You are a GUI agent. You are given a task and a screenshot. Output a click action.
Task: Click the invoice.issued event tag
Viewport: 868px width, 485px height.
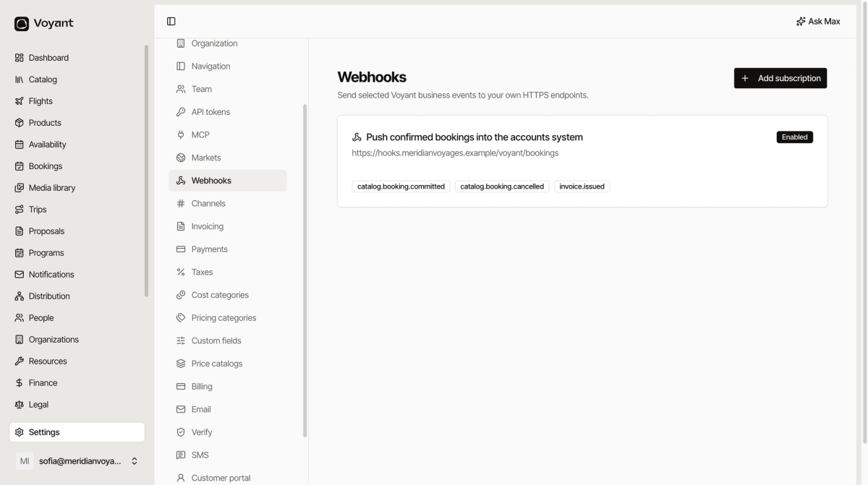(x=582, y=186)
